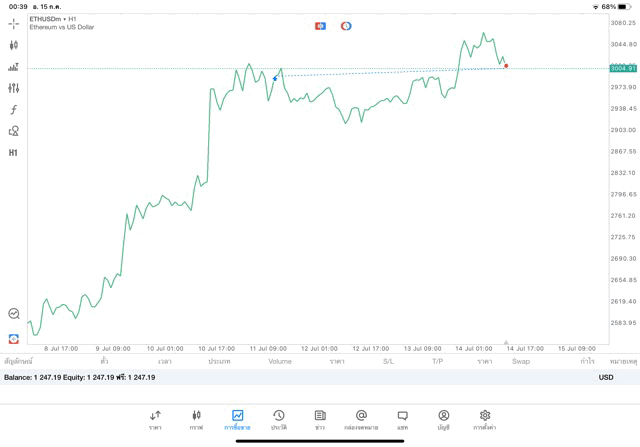This screenshot has height=447, width=640.
Task: Open the ข่าว news tab
Action: pyautogui.click(x=319, y=420)
